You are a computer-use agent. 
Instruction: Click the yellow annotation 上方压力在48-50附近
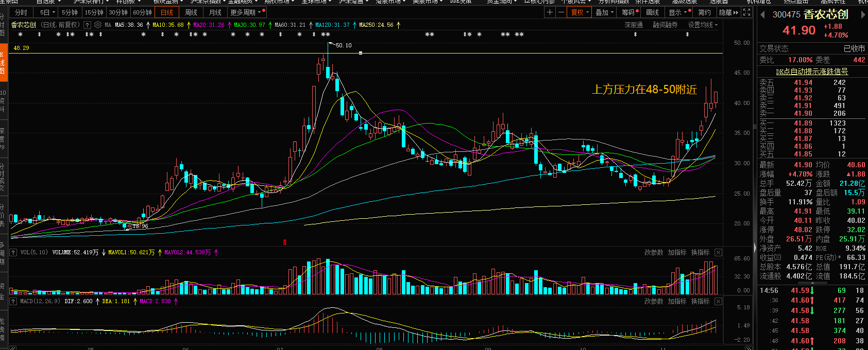pos(644,90)
